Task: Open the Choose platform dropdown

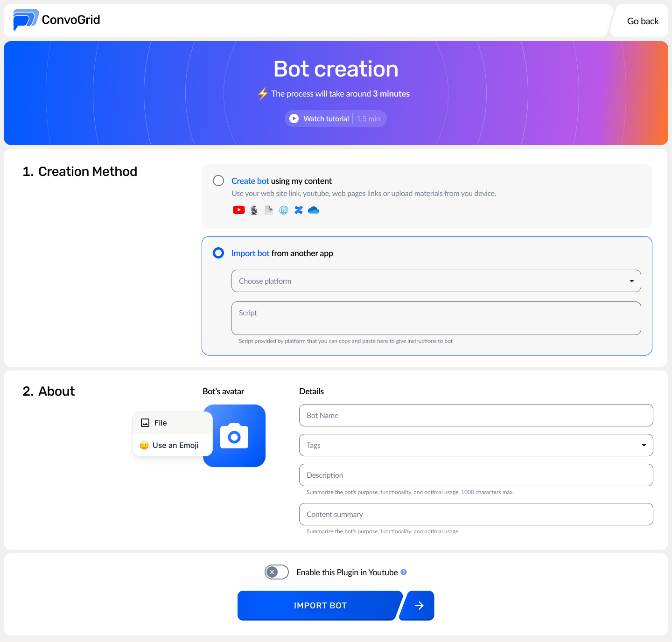Action: click(x=436, y=281)
